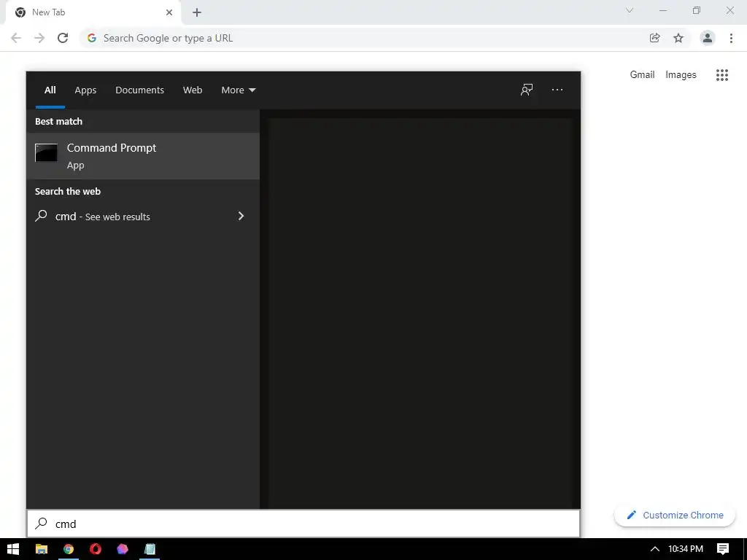
Task: Select the All search filter tab
Action: [x=50, y=90]
